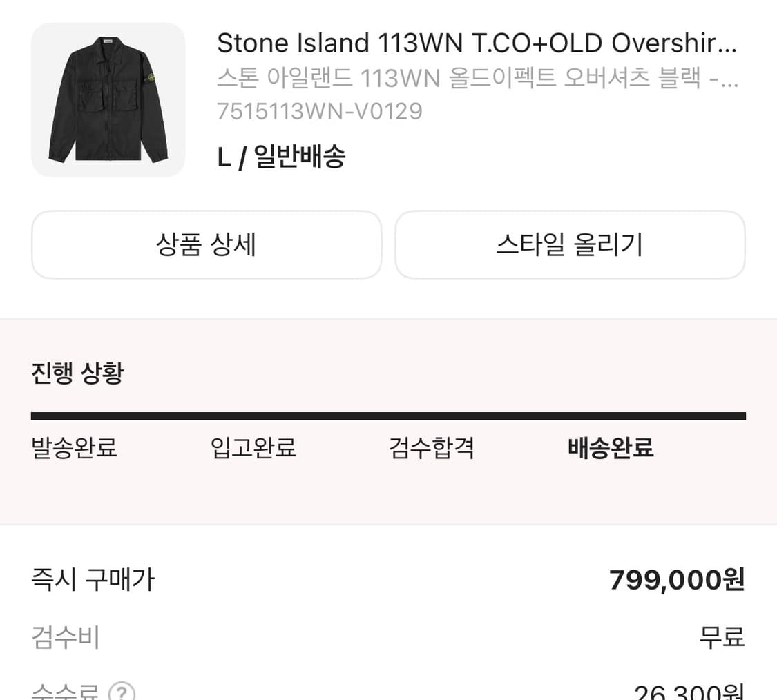Select the Korean subtitle 스톤 아일랜드 113WN text
The height and width of the screenshot is (700, 777).
[477, 79]
